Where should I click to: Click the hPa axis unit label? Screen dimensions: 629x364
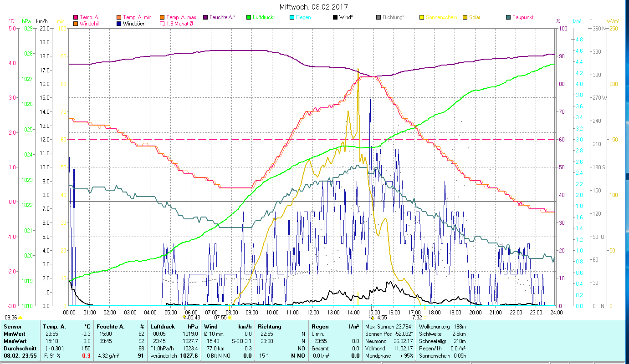coord(26,21)
